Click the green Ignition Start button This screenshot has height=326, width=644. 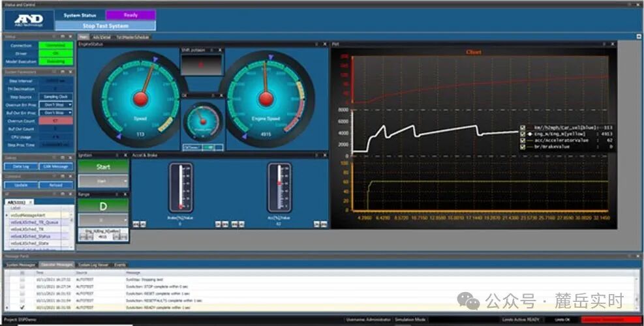(x=103, y=167)
